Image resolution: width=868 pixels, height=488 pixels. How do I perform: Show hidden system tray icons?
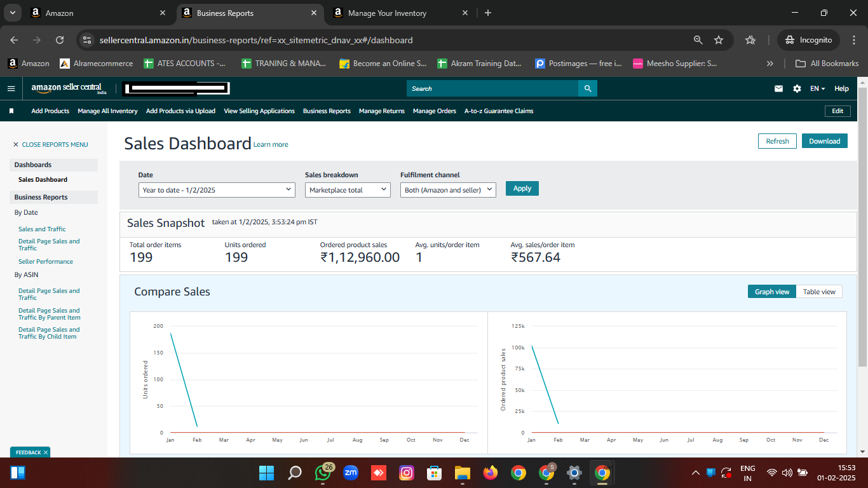point(696,473)
